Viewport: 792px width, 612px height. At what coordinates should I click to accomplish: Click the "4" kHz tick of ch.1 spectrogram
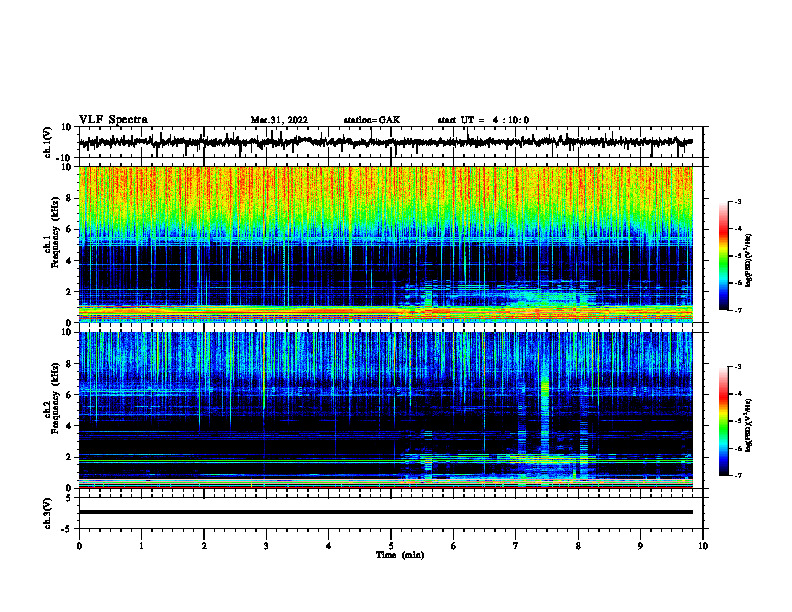coord(69,261)
